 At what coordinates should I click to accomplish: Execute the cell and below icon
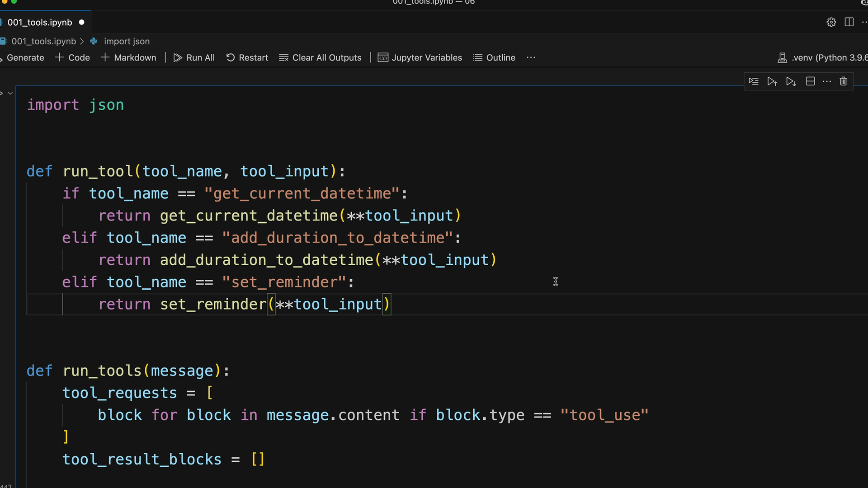[791, 81]
